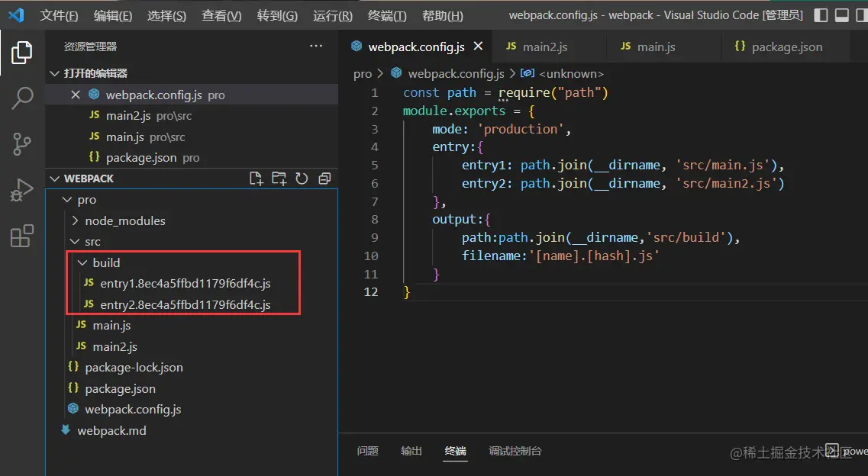Open the 问题 panel tab
The image size is (868, 476).
point(367,451)
